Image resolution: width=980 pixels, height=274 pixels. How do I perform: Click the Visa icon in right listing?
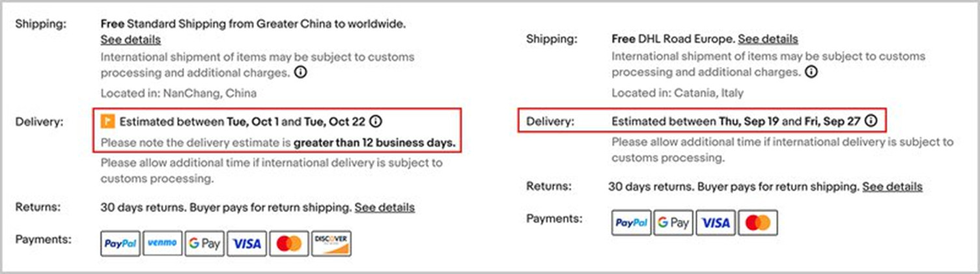(x=716, y=223)
